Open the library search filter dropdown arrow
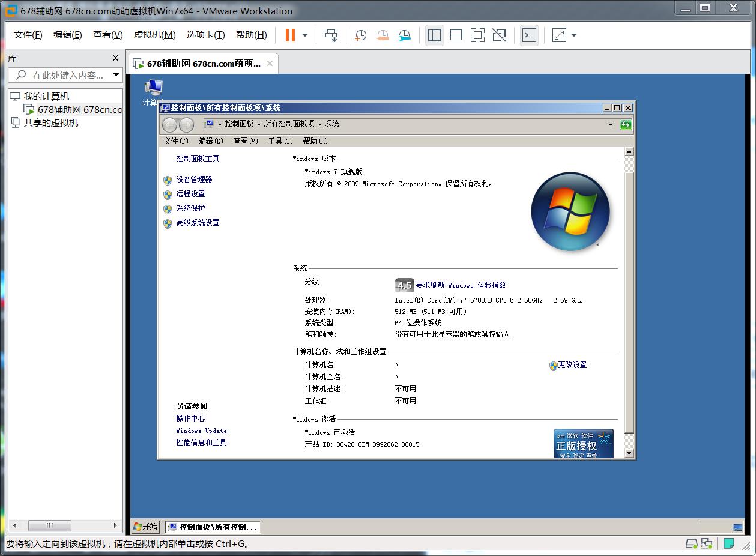The width and height of the screenshot is (756, 556). point(116,75)
